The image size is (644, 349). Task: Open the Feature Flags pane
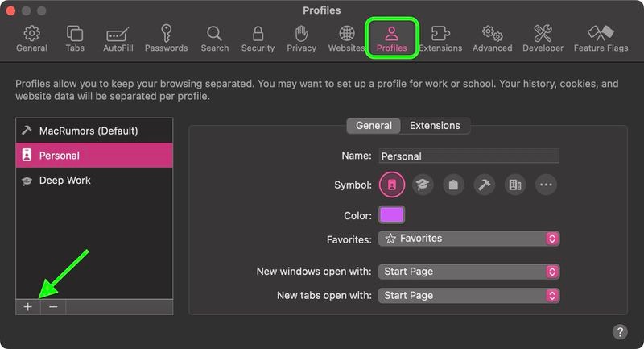601,39
